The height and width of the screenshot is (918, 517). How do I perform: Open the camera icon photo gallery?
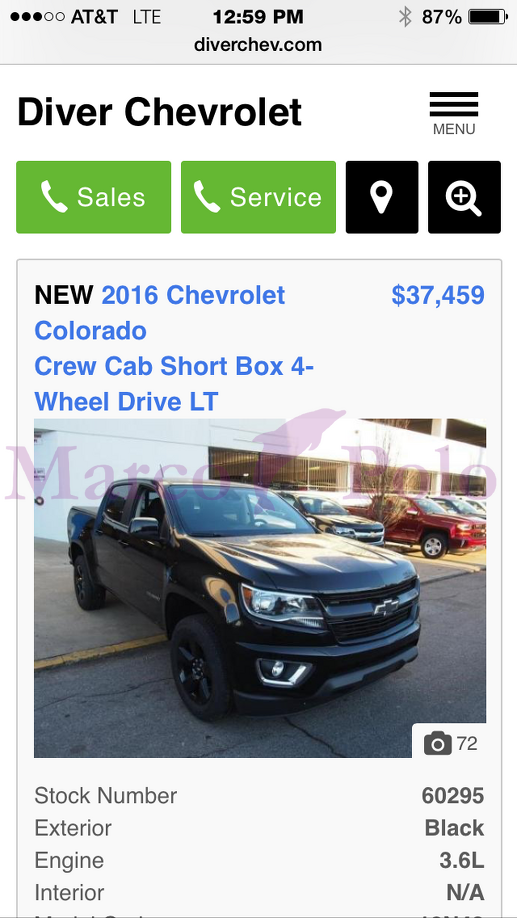pyautogui.click(x=437, y=744)
